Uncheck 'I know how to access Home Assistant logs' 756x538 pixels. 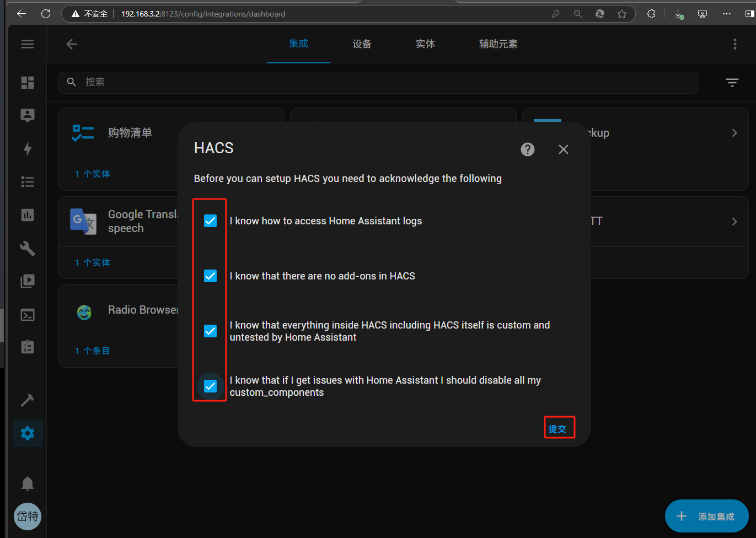tap(211, 221)
